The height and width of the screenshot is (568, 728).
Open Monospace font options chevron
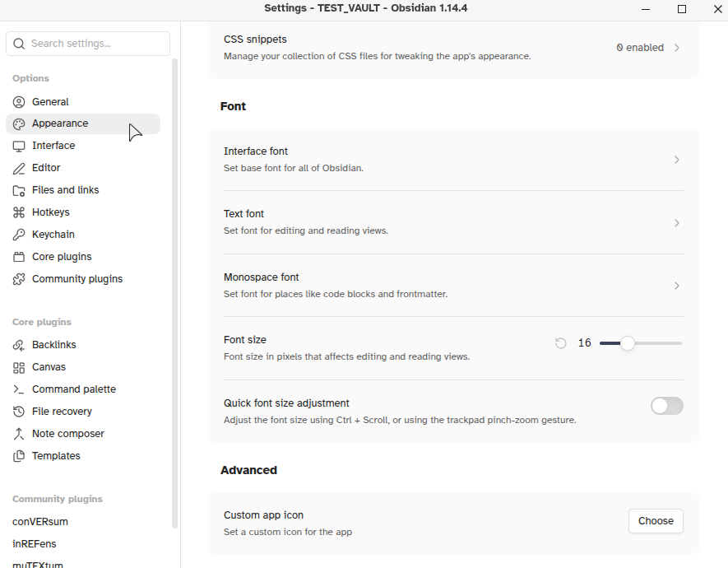[x=677, y=286]
